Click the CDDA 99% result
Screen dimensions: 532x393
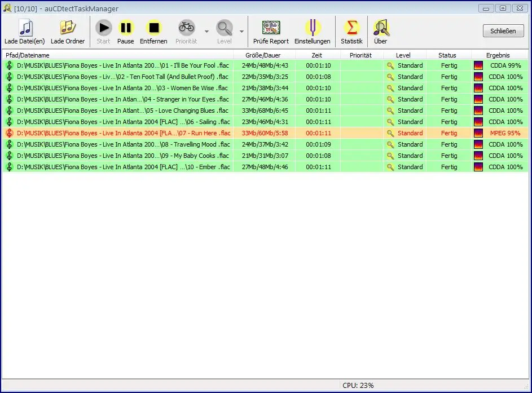click(x=505, y=65)
